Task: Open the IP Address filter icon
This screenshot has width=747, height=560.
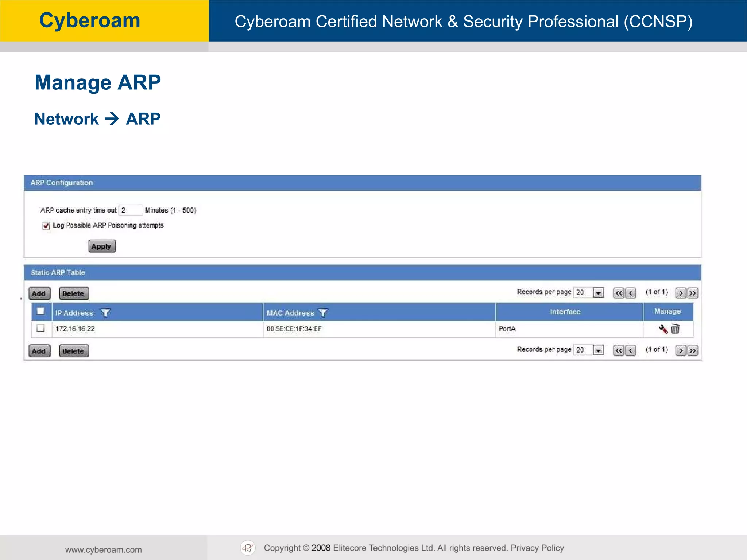Action: tap(105, 313)
